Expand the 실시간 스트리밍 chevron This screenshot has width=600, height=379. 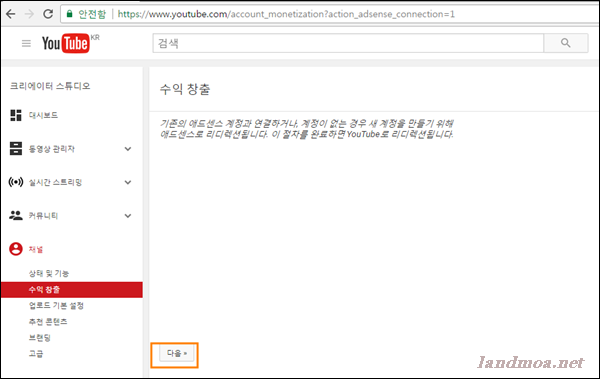(x=128, y=182)
